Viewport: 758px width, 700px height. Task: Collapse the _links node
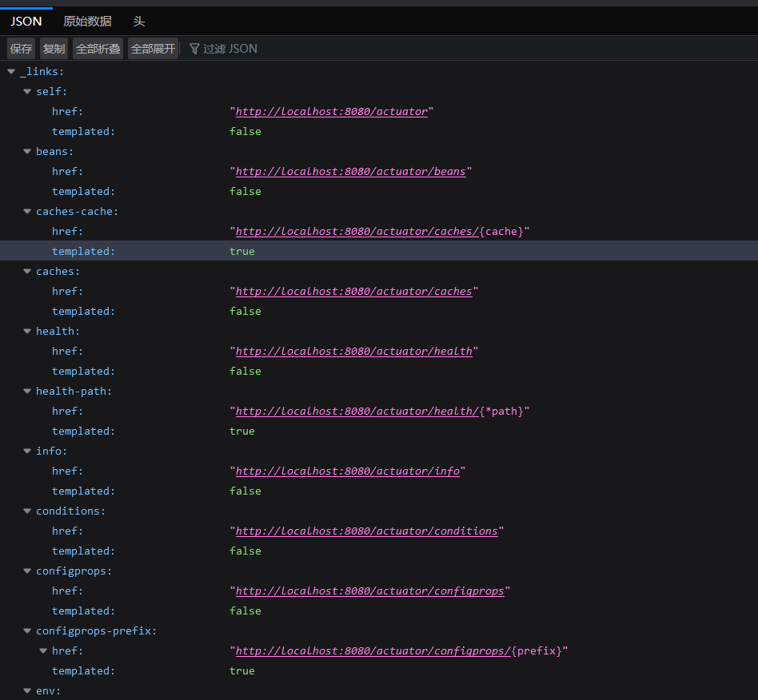(x=11, y=71)
